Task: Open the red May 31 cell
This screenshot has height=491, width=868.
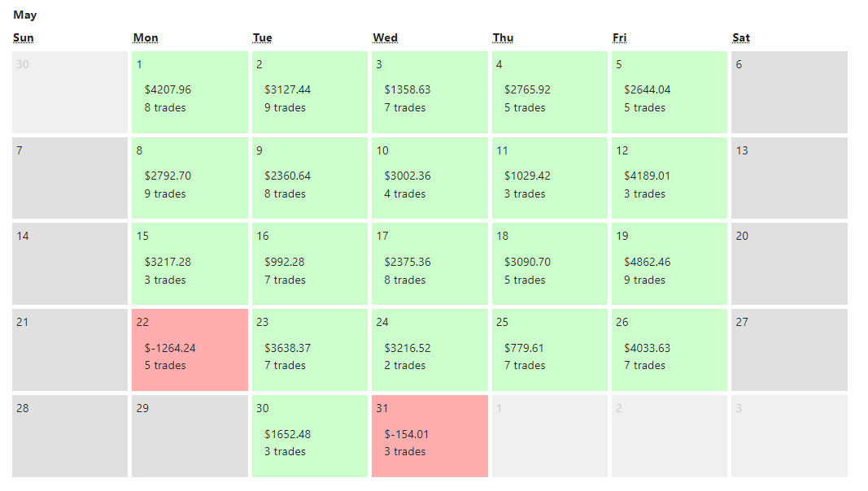Action: [x=430, y=436]
